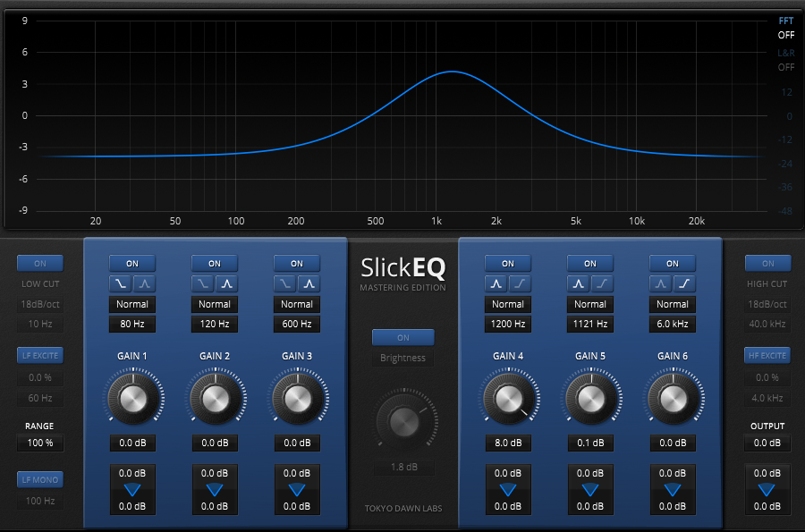Click the Brightness knob
Image resolution: width=805 pixels, height=532 pixels.
[404, 422]
